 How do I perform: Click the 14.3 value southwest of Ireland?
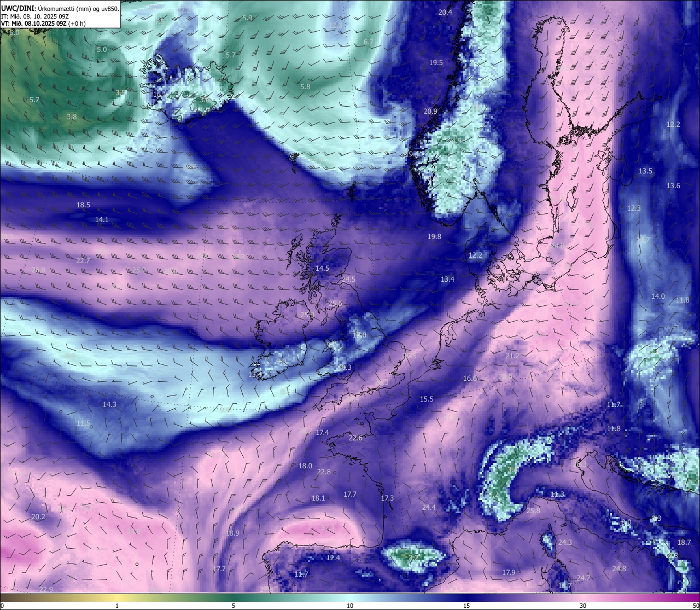coord(109,404)
